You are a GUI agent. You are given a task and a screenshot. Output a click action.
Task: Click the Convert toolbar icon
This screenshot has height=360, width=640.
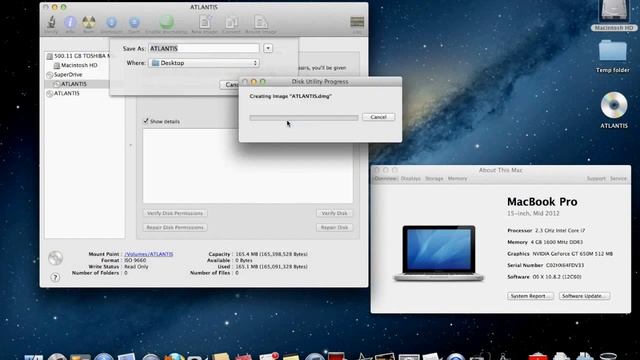231,24
